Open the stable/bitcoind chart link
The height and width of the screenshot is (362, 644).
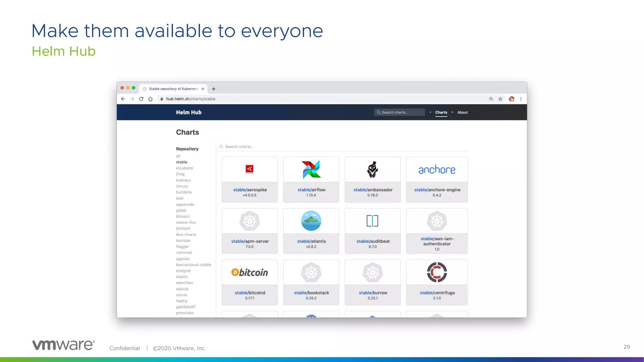coord(250,293)
